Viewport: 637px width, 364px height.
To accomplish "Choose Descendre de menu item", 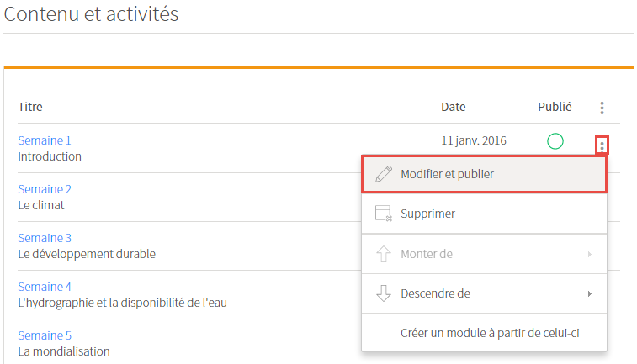I will 484,293.
